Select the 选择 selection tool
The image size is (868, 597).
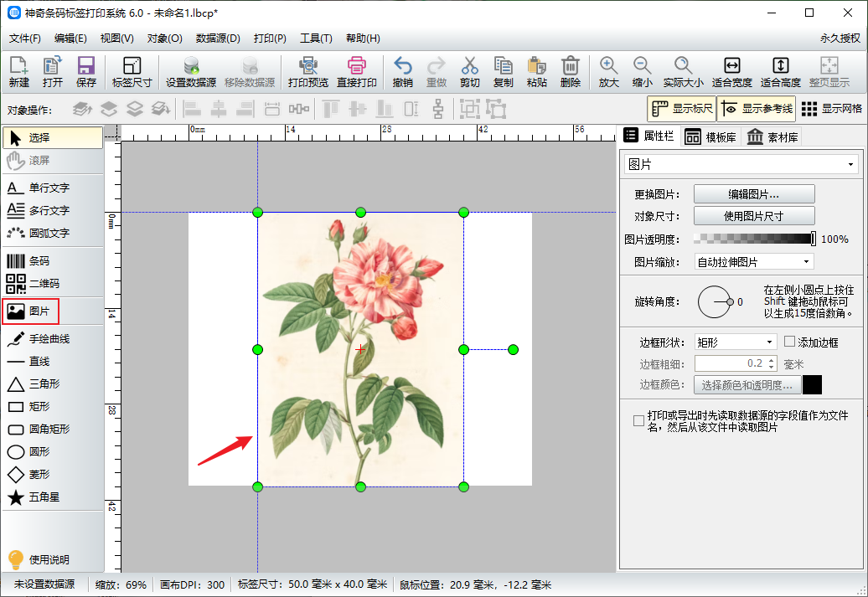[x=53, y=138]
